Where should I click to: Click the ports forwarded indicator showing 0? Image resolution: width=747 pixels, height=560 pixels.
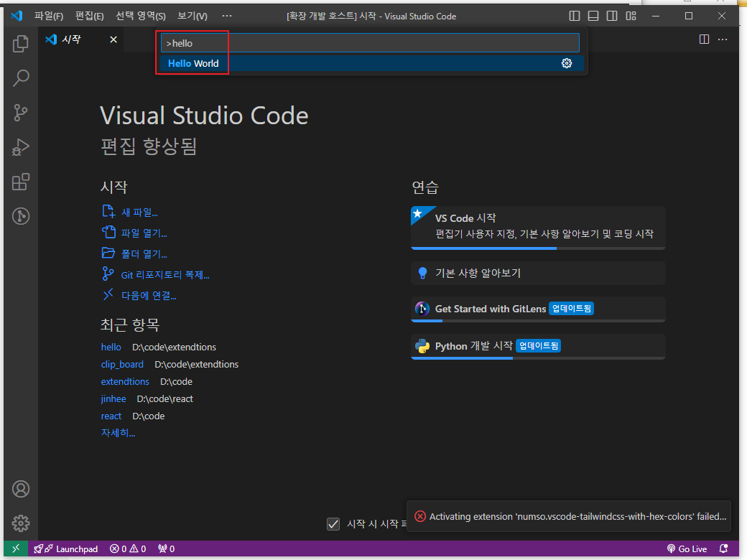pyautogui.click(x=166, y=549)
